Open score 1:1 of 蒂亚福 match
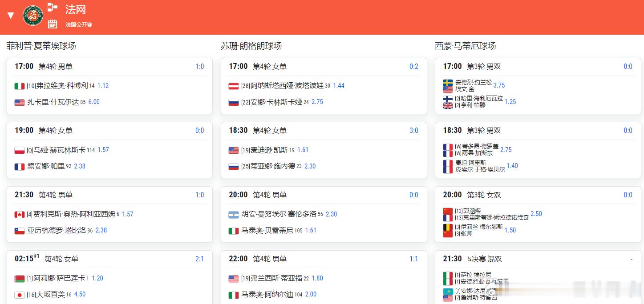Image resolution: width=644 pixels, height=304 pixels. (x=414, y=259)
